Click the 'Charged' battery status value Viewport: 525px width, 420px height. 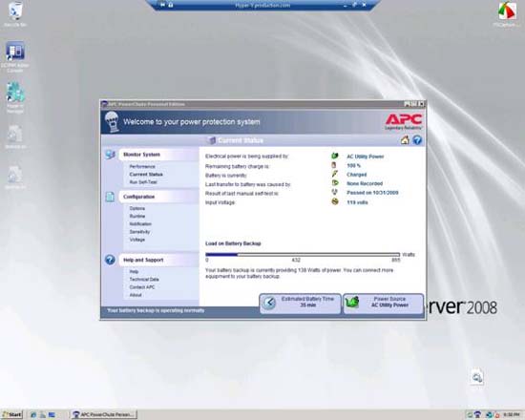(357, 175)
